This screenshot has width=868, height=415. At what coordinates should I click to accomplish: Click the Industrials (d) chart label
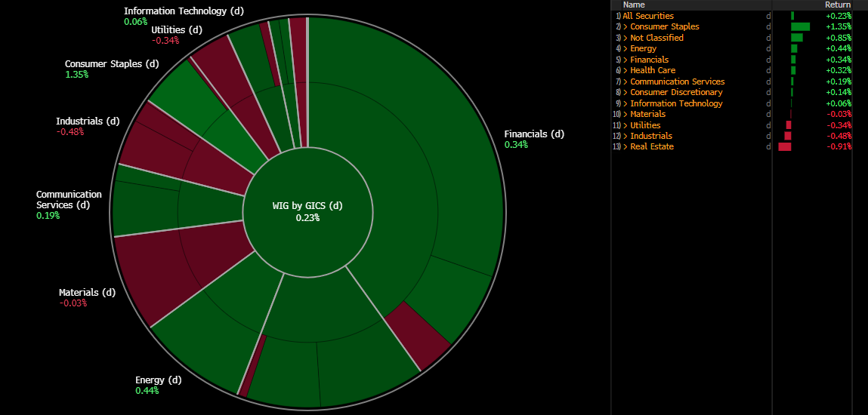(88, 121)
